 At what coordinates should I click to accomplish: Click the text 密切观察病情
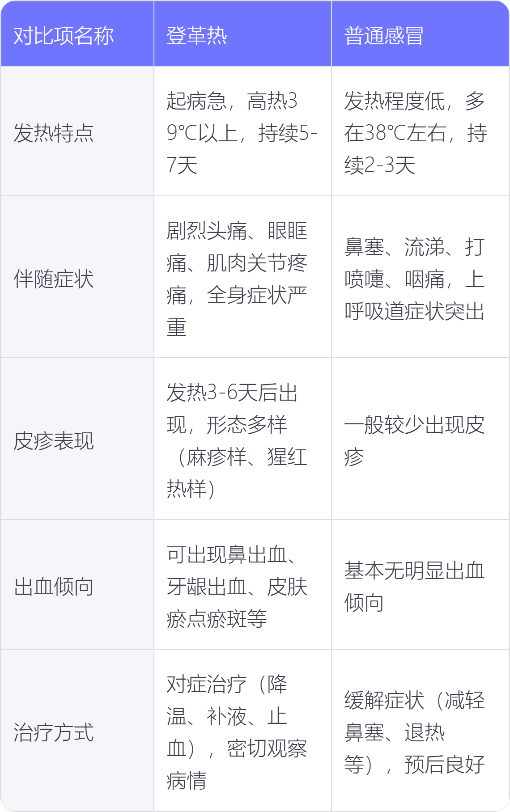pos(237,765)
